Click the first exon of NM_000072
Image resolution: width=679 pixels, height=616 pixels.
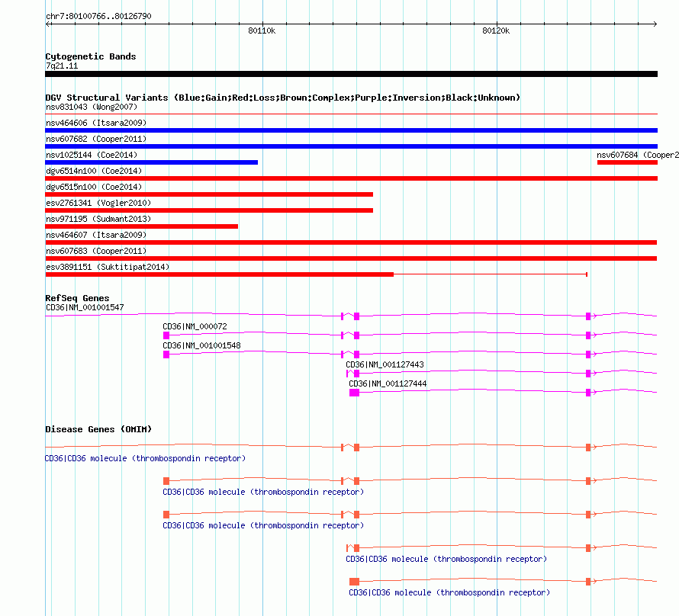[x=166, y=335]
